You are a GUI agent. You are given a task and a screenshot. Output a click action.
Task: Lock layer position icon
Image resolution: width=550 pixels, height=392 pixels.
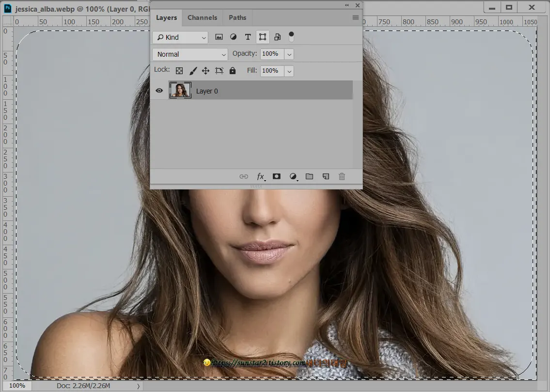(205, 71)
